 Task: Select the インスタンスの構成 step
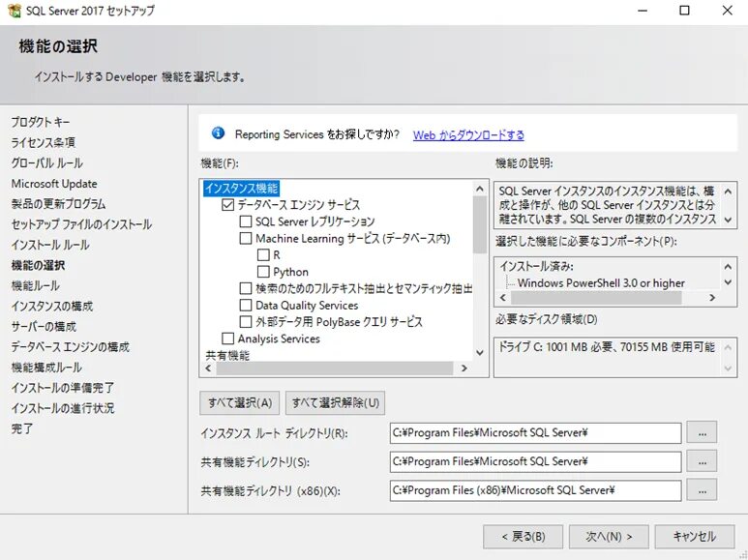(52, 307)
